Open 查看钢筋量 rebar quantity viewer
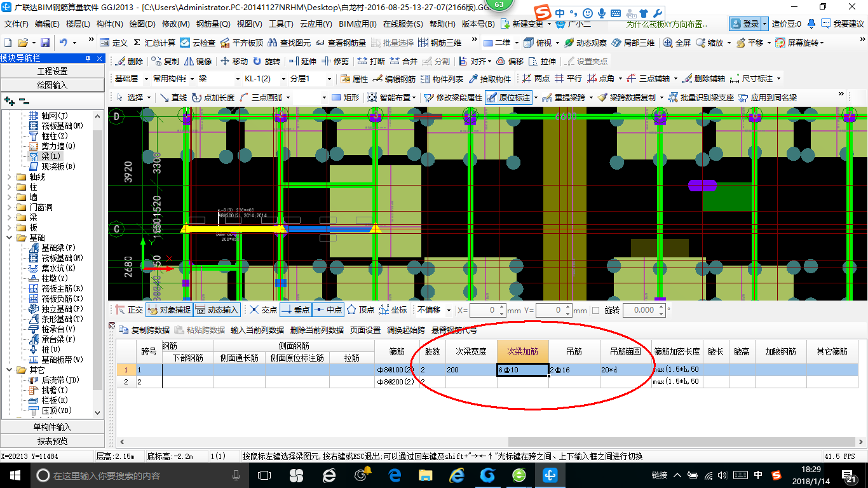The height and width of the screenshot is (488, 868). point(341,43)
